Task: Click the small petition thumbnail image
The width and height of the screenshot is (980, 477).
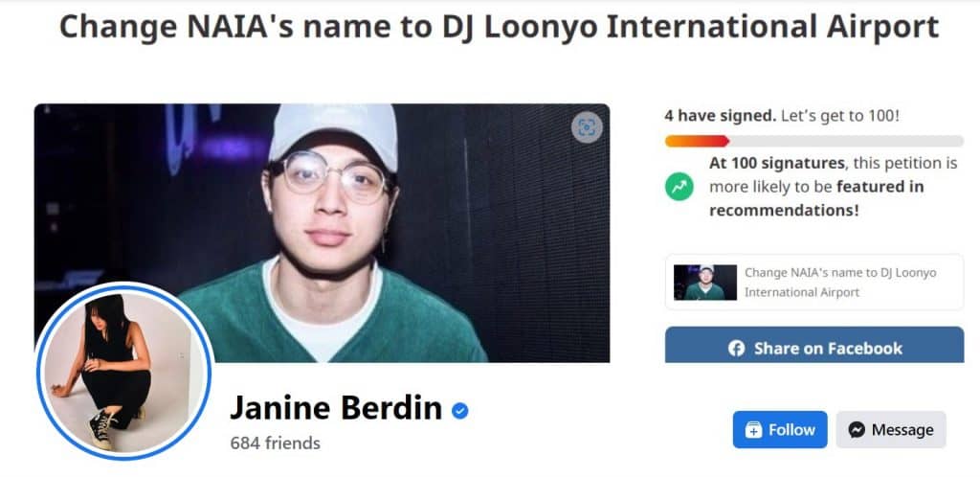Action: [705, 282]
